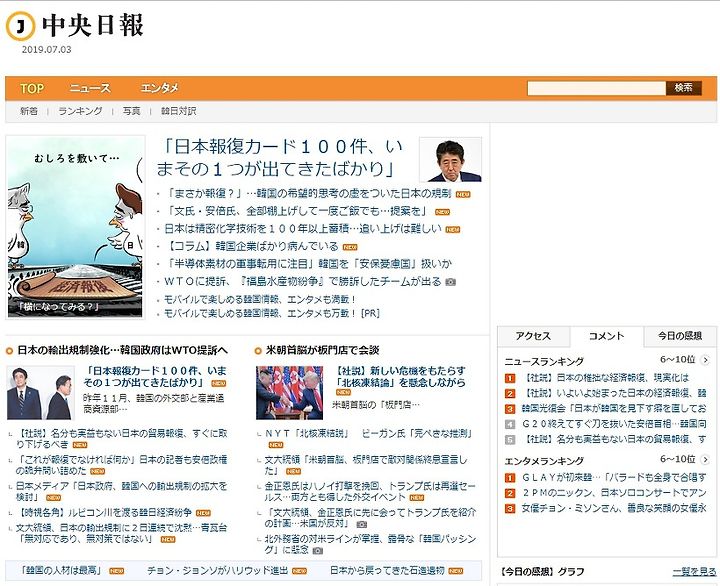720x586 pixels.
Task: Open 女優チョン・ミソンさん ranking article
Action: click(614, 509)
